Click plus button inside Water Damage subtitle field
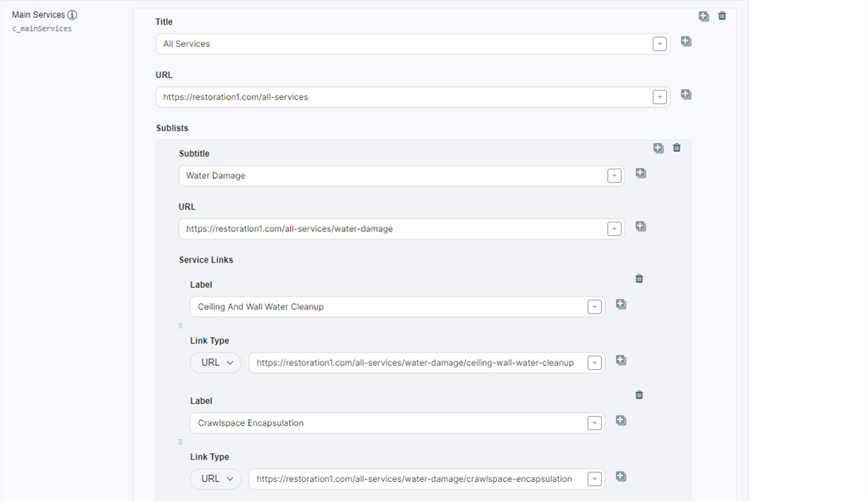 click(x=614, y=177)
